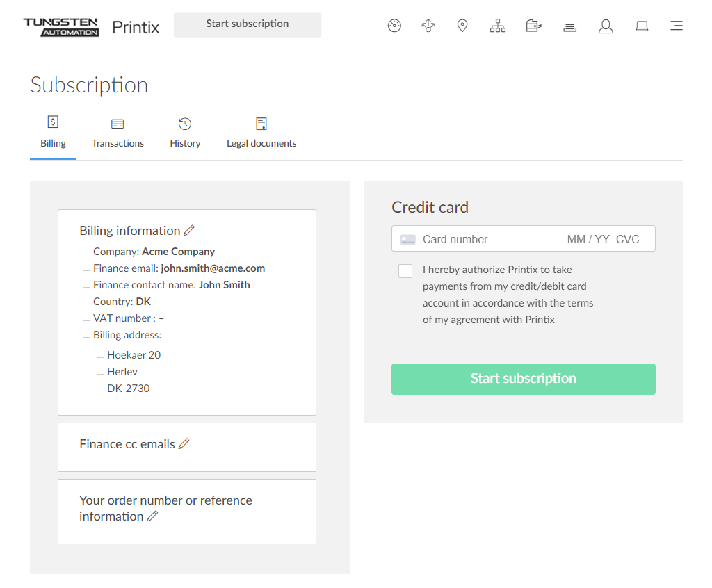Check the payment authorization checkbox
The width and height of the screenshot is (712, 588).
[x=405, y=271]
